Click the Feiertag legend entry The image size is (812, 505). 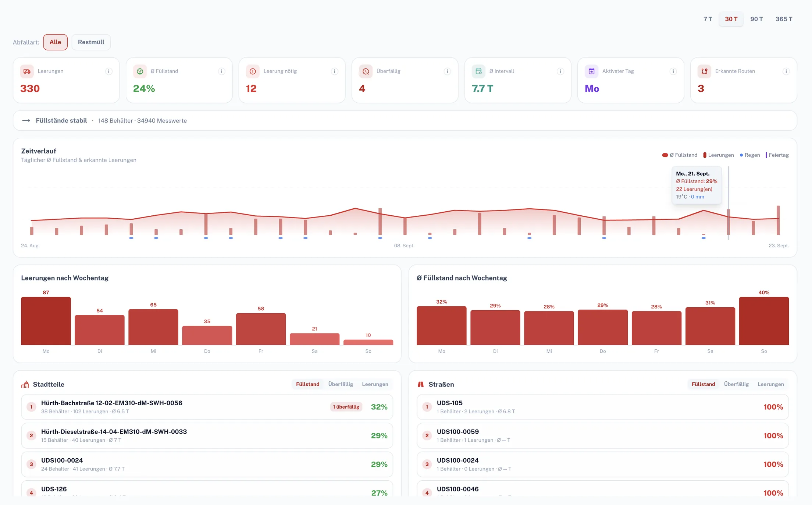[x=777, y=155]
